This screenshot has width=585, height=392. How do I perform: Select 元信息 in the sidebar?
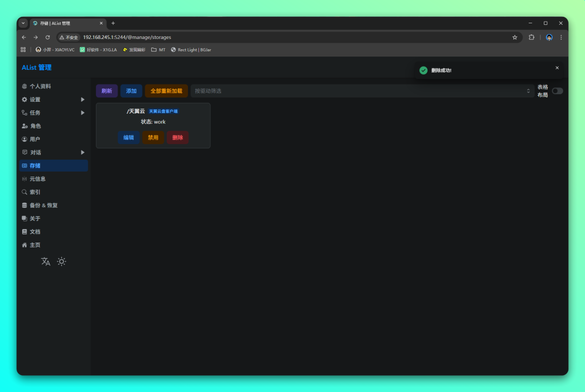37,179
